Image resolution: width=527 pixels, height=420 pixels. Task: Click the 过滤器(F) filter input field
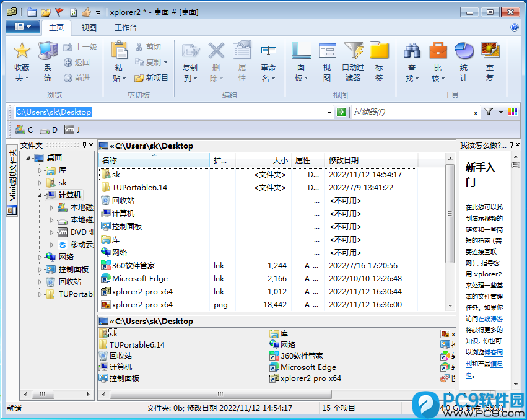[411, 112]
